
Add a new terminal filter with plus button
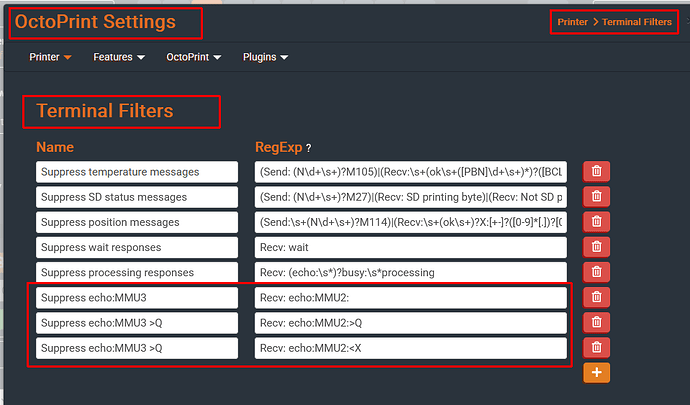pos(596,372)
